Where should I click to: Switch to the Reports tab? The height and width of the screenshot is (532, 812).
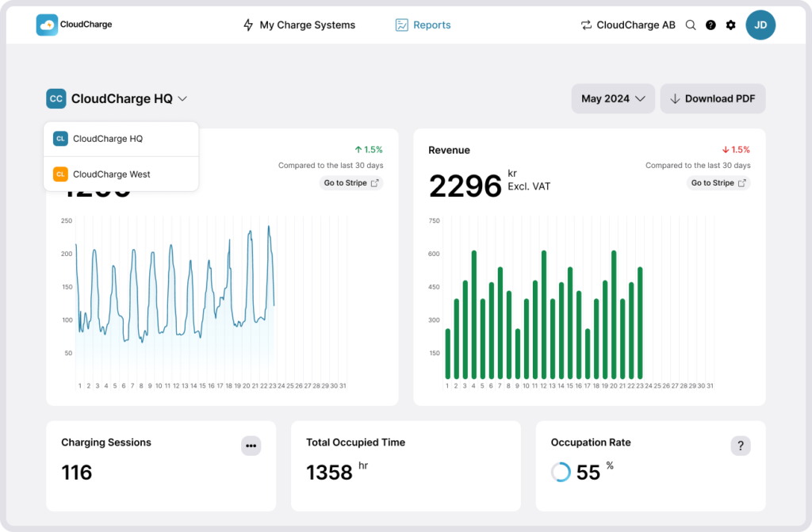tap(423, 25)
